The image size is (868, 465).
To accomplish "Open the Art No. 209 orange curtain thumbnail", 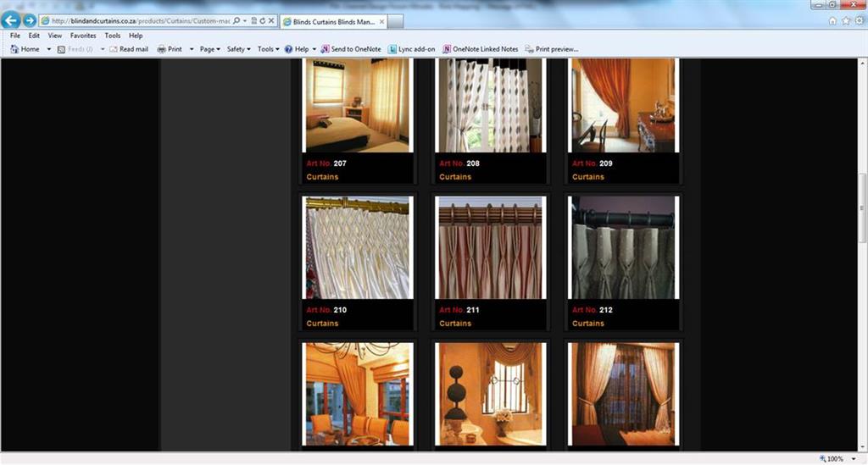I will [x=623, y=105].
